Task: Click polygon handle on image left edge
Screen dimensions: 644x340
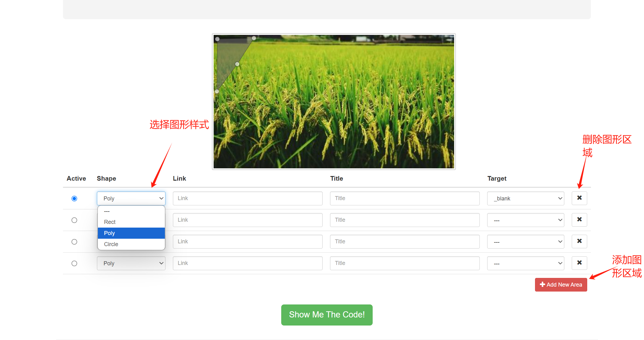Action: pyautogui.click(x=217, y=91)
